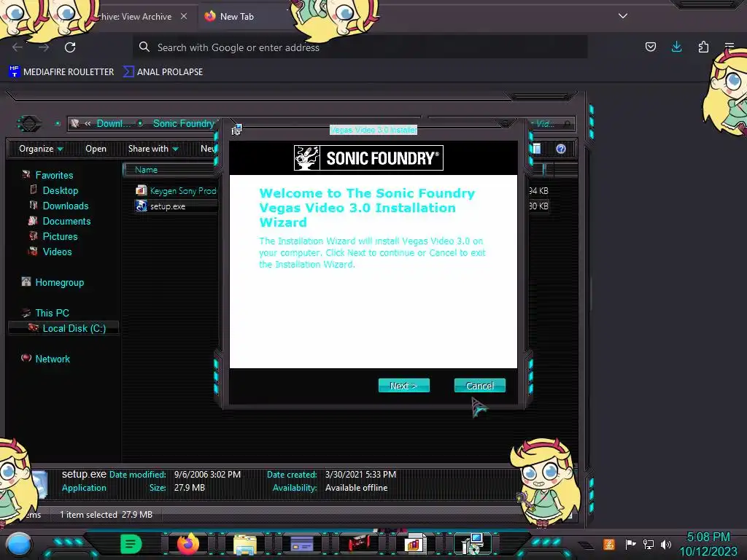The height and width of the screenshot is (560, 747).
Task: Open Network in the navigation pane
Action: pyautogui.click(x=53, y=359)
